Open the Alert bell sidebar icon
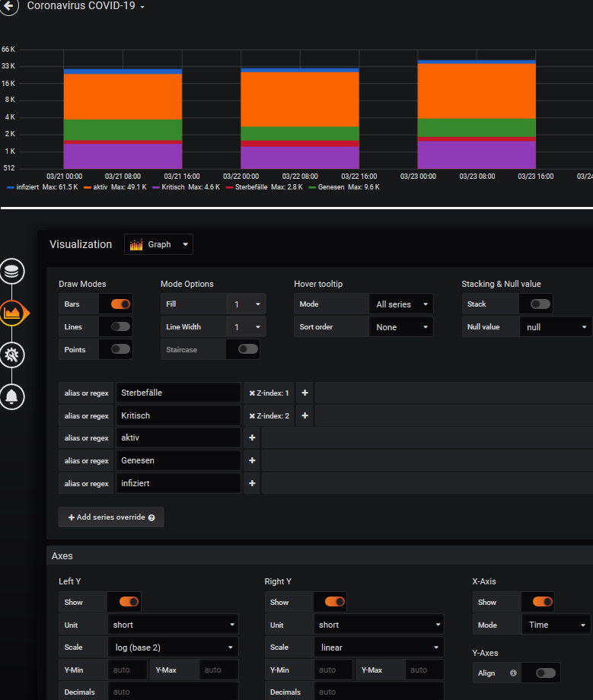This screenshot has width=593, height=700. click(x=13, y=396)
